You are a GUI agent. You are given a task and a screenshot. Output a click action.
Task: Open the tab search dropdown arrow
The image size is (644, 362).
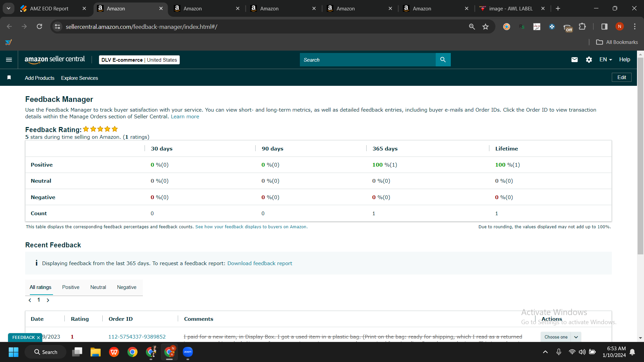[x=8, y=8]
